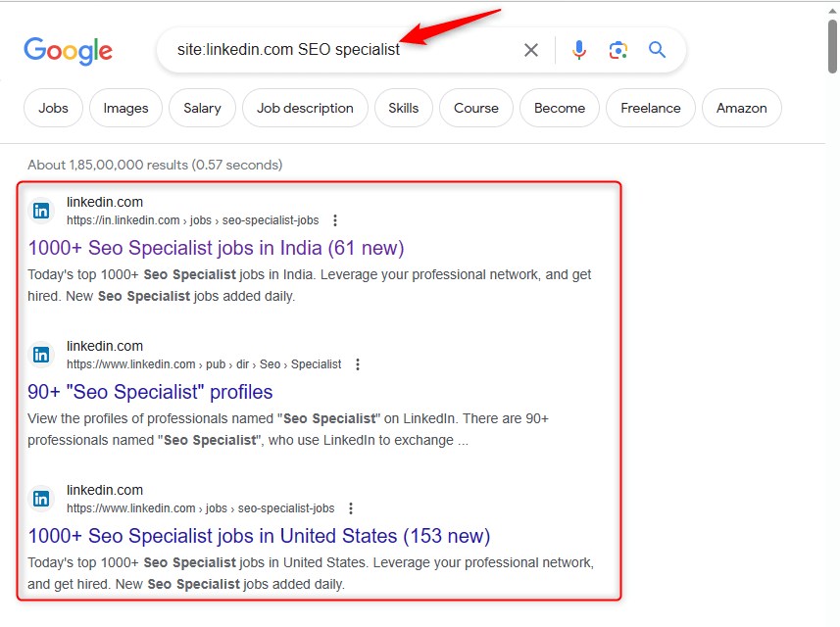
Task: Open the three-dot menu for in.linkedin.com result
Action: point(335,220)
